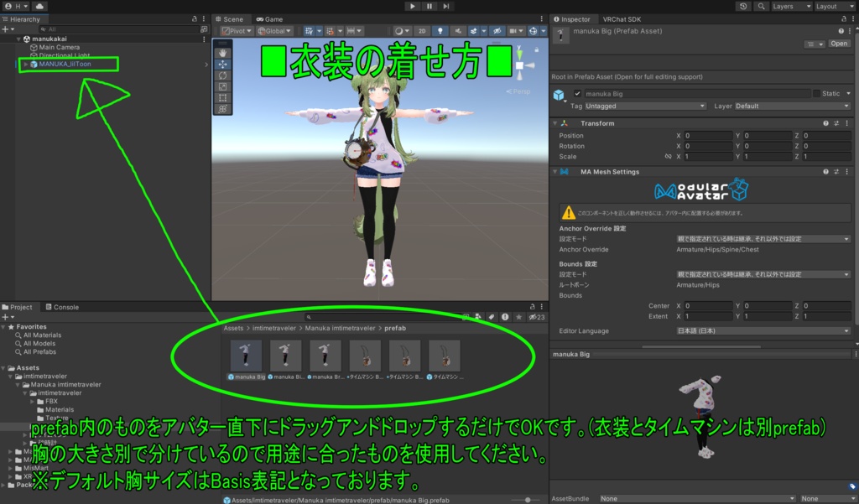Image resolution: width=859 pixels, height=504 pixels.
Task: Toggle 2D view mode
Action: 422,31
